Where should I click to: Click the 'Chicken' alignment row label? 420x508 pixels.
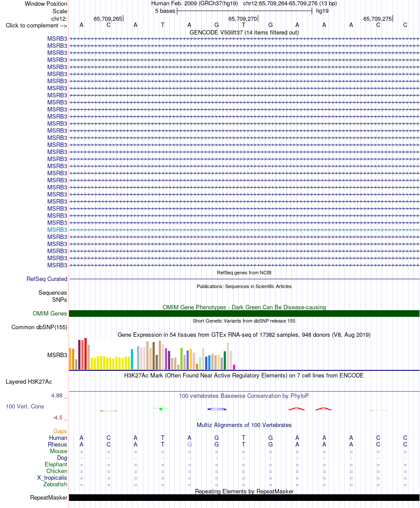57,471
